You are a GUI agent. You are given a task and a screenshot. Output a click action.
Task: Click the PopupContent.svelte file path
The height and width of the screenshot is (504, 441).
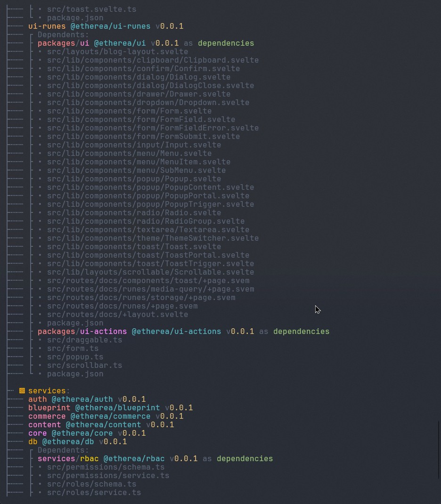coord(150,187)
